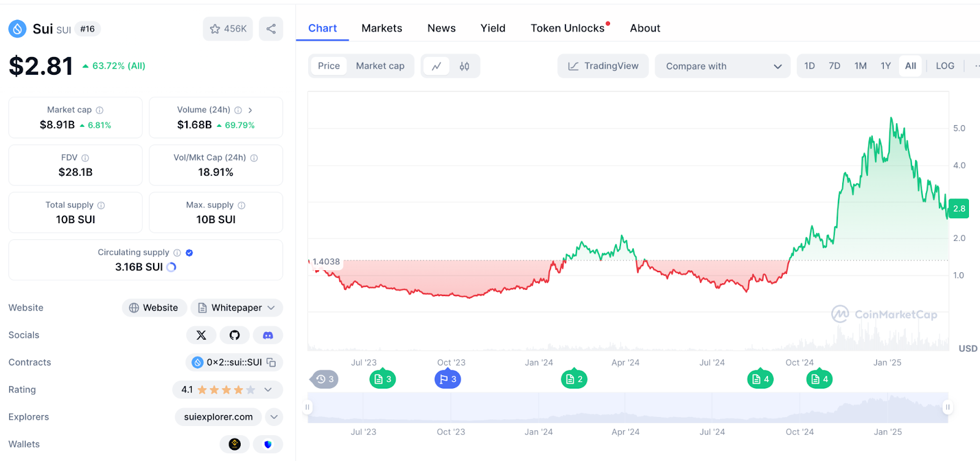The height and width of the screenshot is (461, 980).
Task: Open Oct '24 news marker with 4
Action: coord(820,379)
